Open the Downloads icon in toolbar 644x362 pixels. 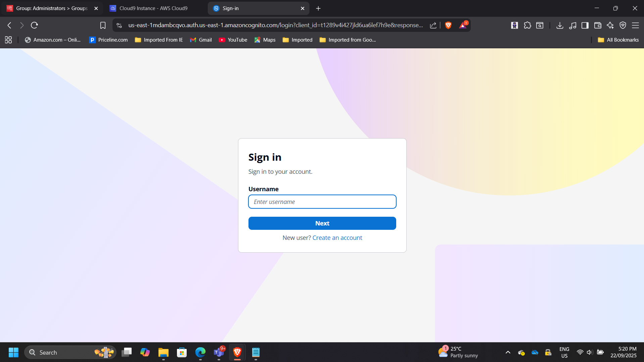point(559,25)
